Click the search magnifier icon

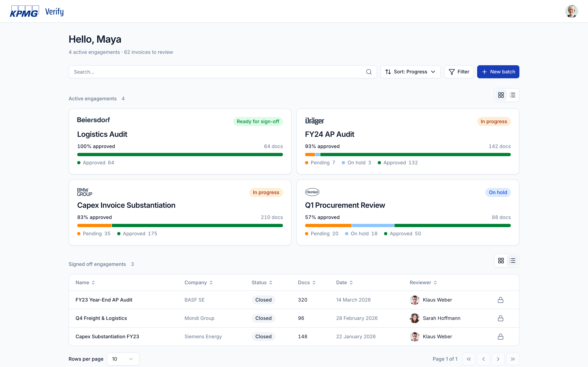(x=369, y=72)
